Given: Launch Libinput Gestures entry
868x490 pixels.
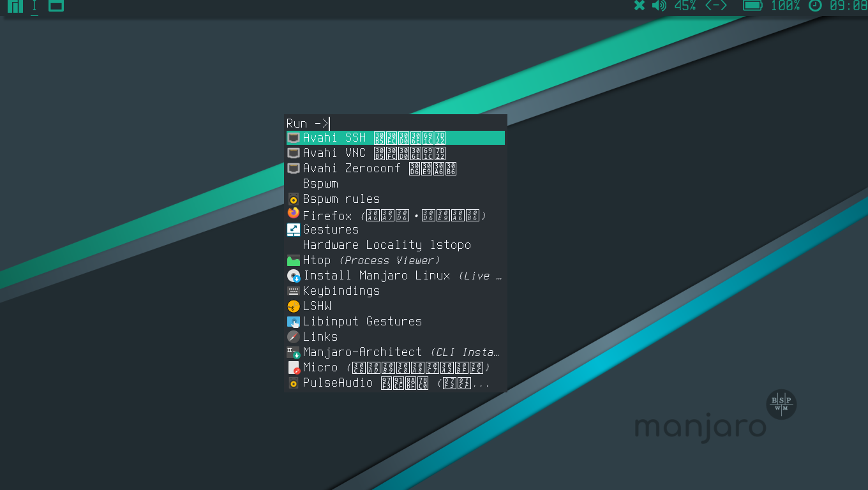Looking at the screenshot, I should pos(396,322).
